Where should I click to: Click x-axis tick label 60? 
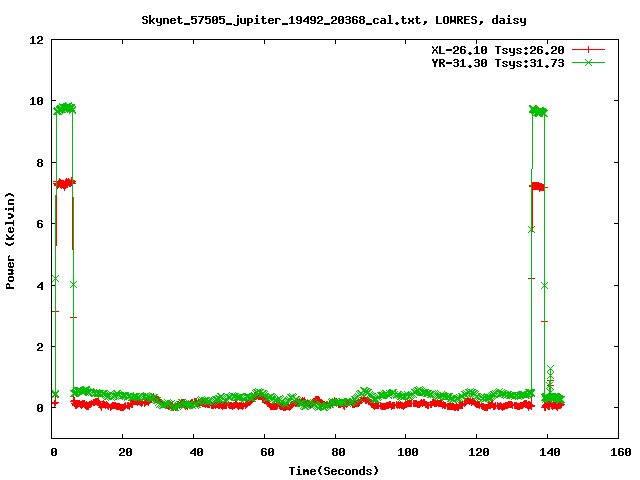(267, 452)
